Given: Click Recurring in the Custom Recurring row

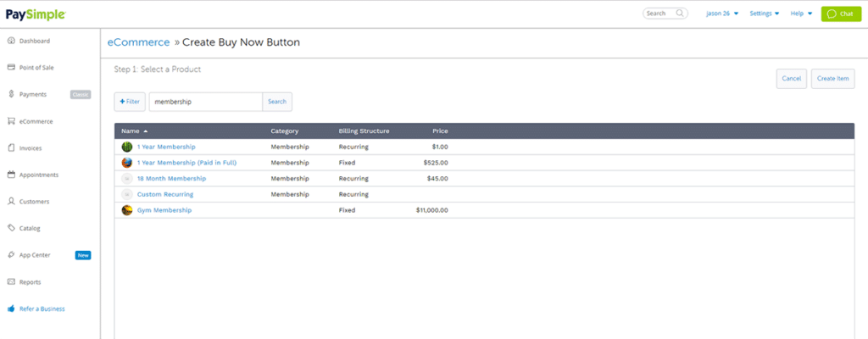Looking at the screenshot, I should pos(353,195).
